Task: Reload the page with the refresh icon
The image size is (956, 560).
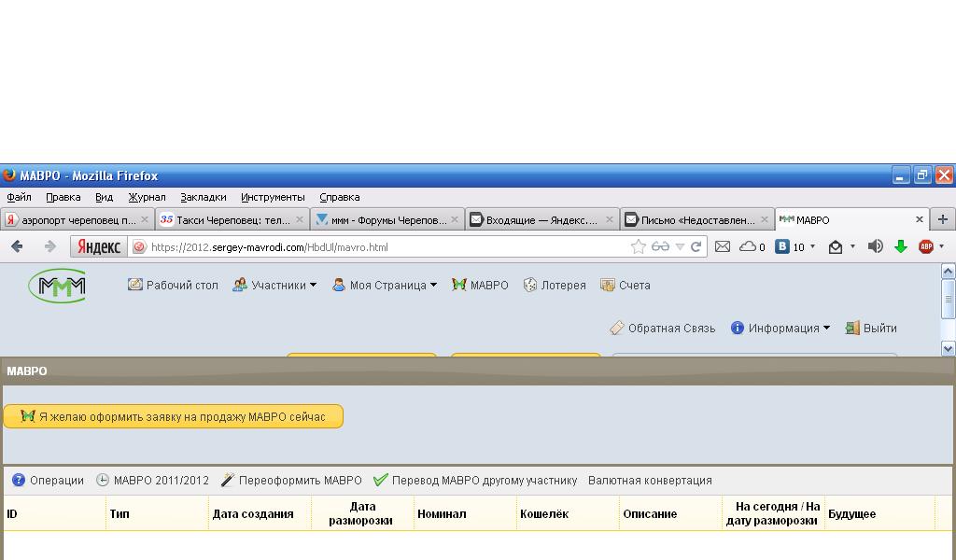Action: tap(696, 246)
